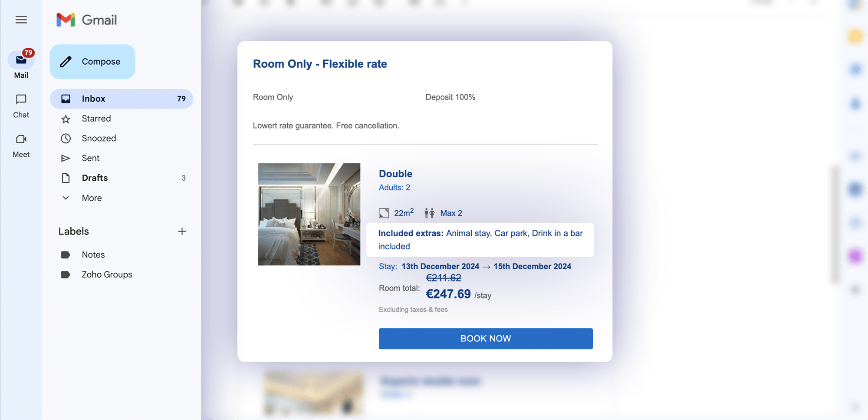Create a new label with the plus icon
Viewport: 868px width, 420px height.
(x=182, y=231)
